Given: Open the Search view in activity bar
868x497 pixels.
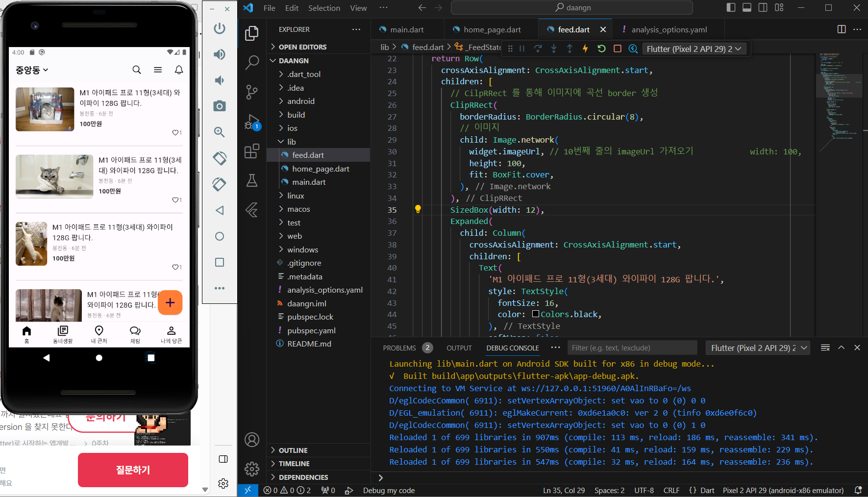Looking at the screenshot, I should (252, 62).
